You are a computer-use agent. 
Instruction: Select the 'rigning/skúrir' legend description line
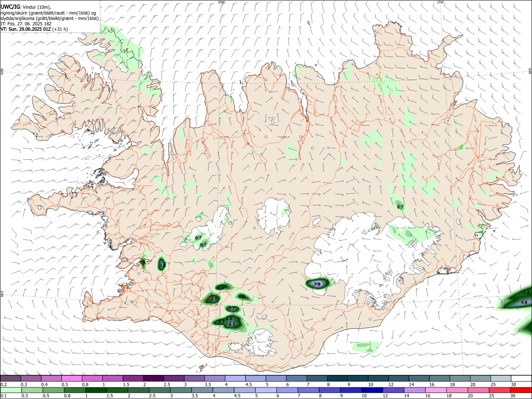tap(48, 13)
